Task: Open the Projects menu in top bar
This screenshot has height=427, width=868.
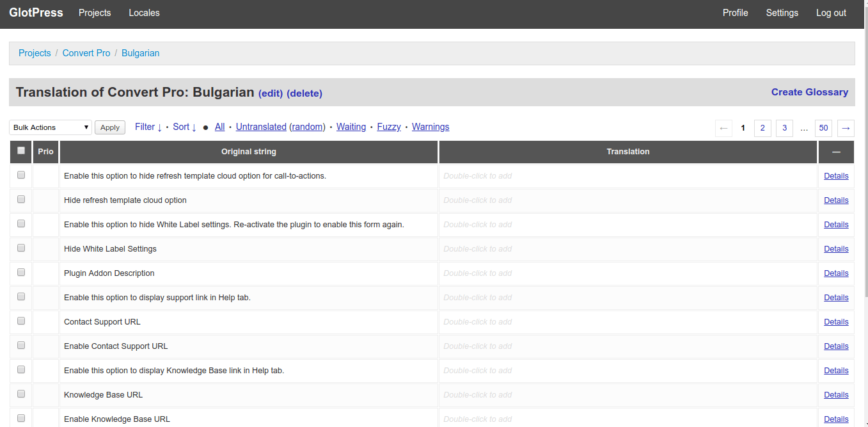Action: point(95,13)
